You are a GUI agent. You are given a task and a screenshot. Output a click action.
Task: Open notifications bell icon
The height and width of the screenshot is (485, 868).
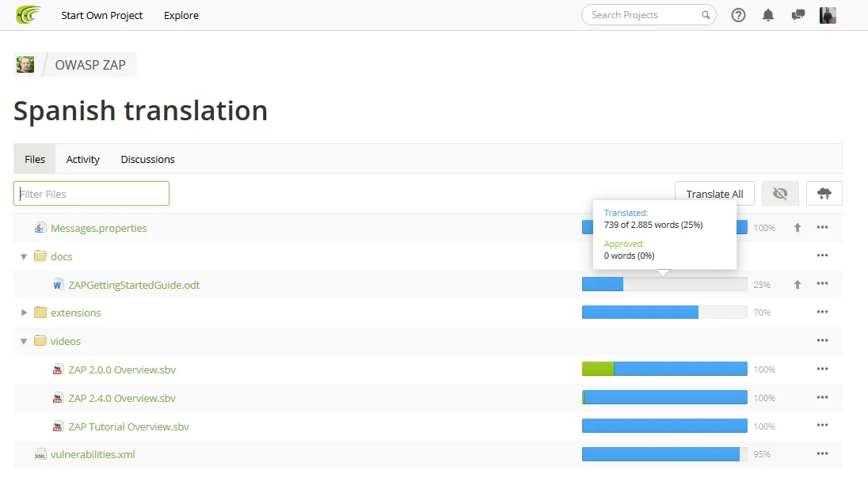point(767,15)
